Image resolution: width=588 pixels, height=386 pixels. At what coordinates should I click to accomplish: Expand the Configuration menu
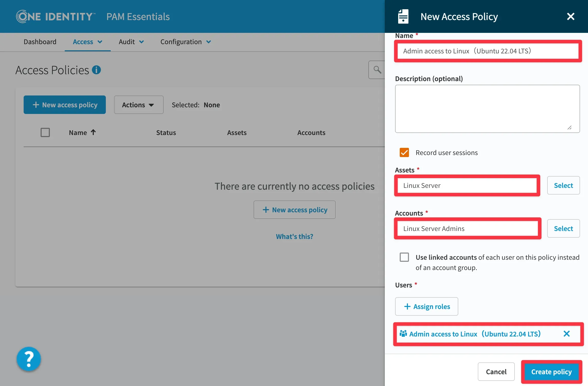(x=185, y=42)
